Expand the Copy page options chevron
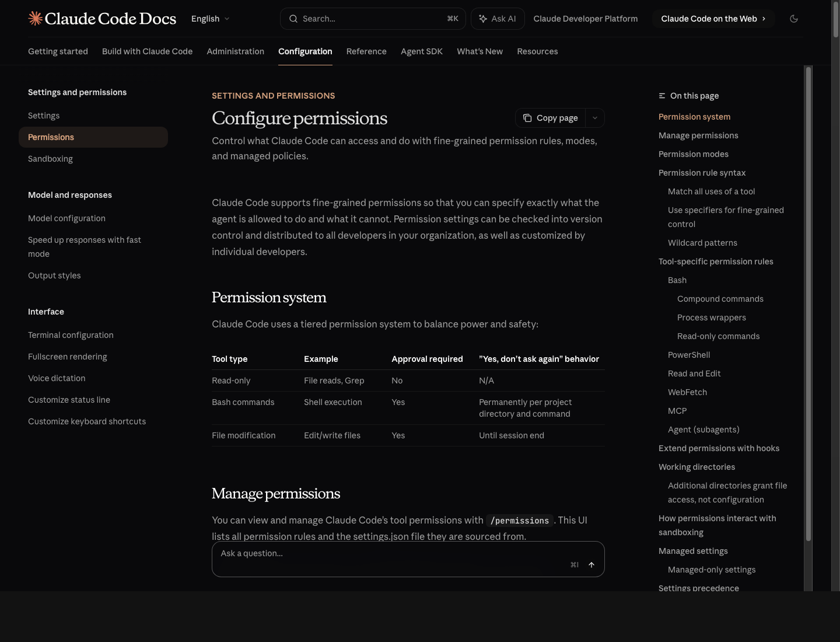840x642 pixels. [x=595, y=118]
